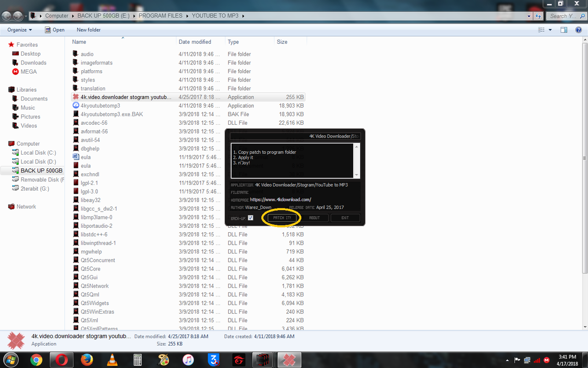Launch Firefox from the taskbar
The image size is (588, 368).
pos(87,360)
